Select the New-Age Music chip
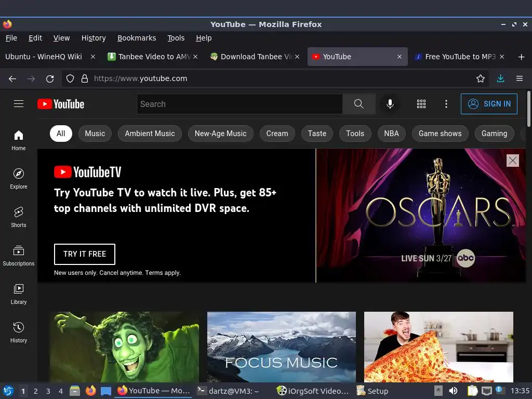 coord(220,134)
